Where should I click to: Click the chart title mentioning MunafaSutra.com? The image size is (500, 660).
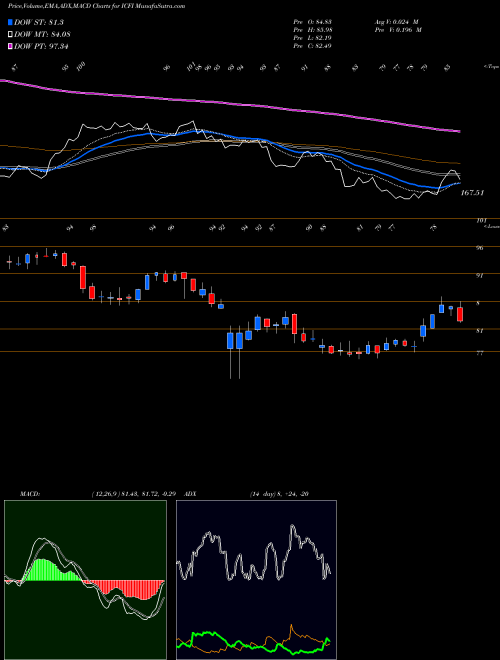tap(97, 6)
